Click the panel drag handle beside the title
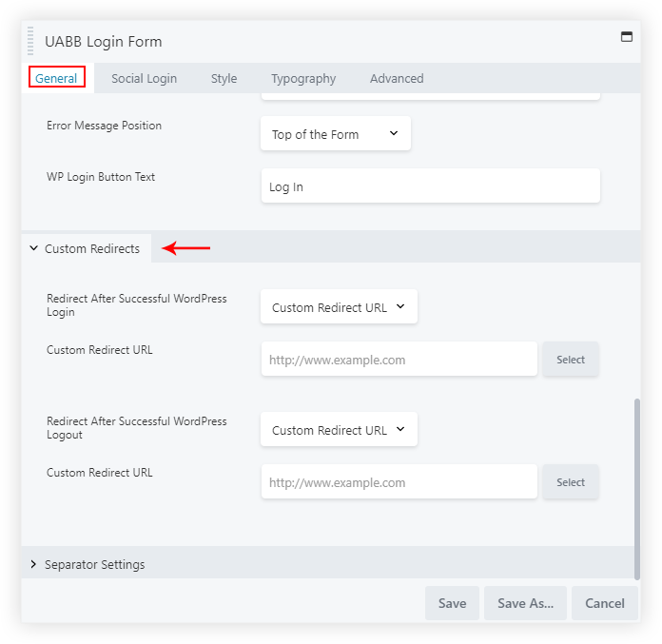662x644 pixels. pos(30,42)
